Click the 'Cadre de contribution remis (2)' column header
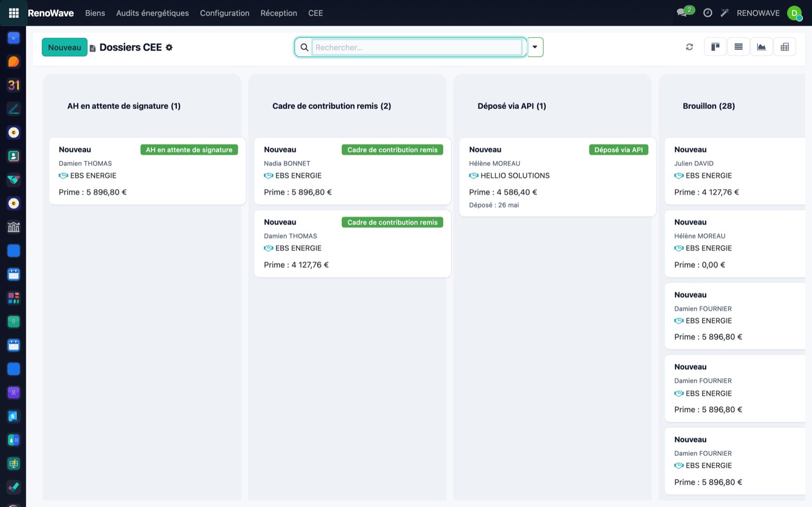Image resolution: width=812 pixels, height=507 pixels. 332,106
